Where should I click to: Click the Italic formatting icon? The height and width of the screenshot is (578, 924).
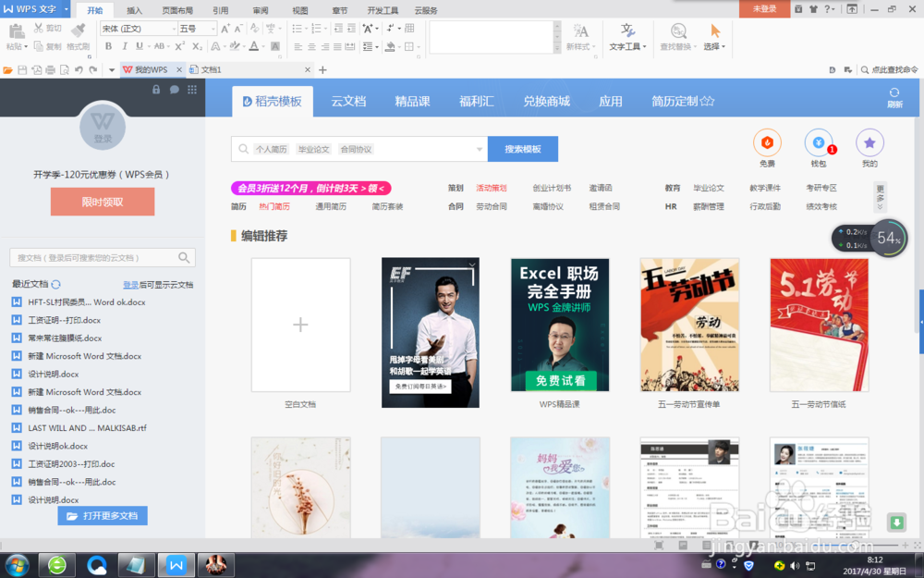126,46
